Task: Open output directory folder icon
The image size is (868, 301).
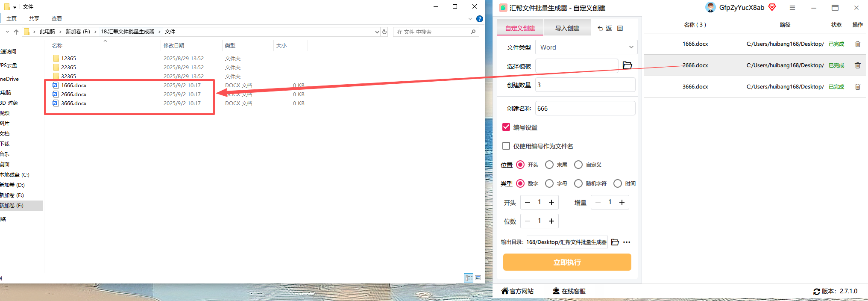Action: coord(615,242)
